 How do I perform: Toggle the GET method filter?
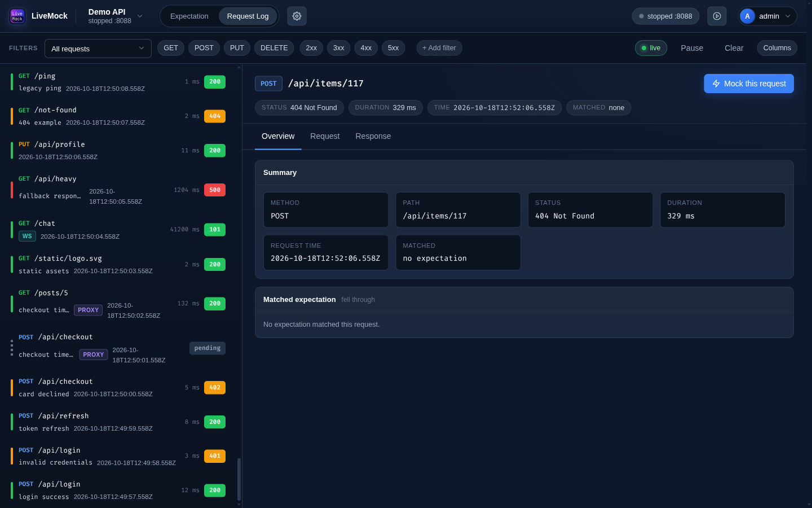click(x=171, y=48)
